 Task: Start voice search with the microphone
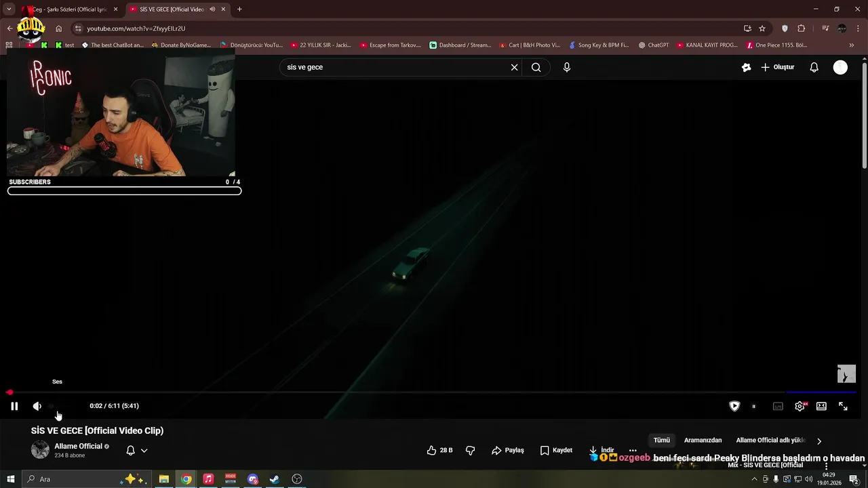[567, 67]
